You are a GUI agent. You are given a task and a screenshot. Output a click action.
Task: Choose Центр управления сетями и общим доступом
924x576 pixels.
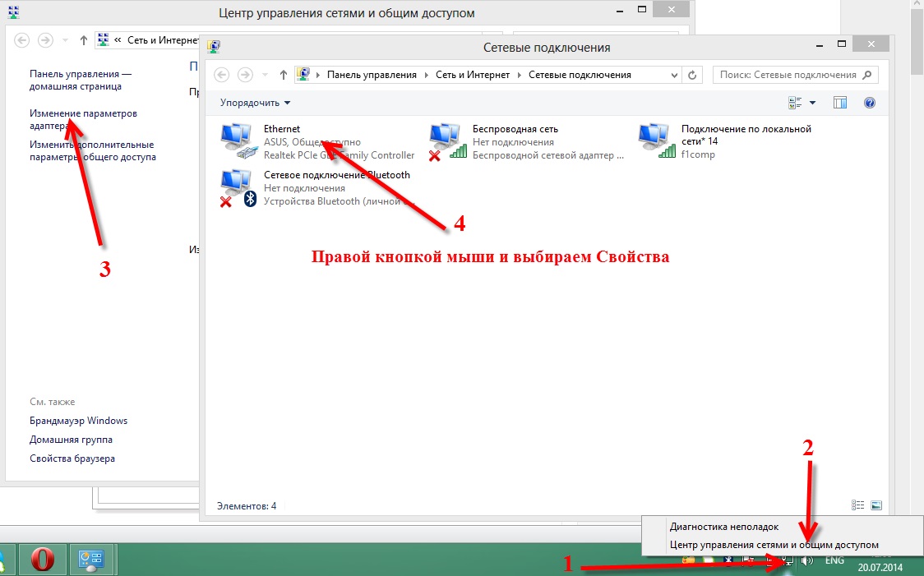coord(774,545)
